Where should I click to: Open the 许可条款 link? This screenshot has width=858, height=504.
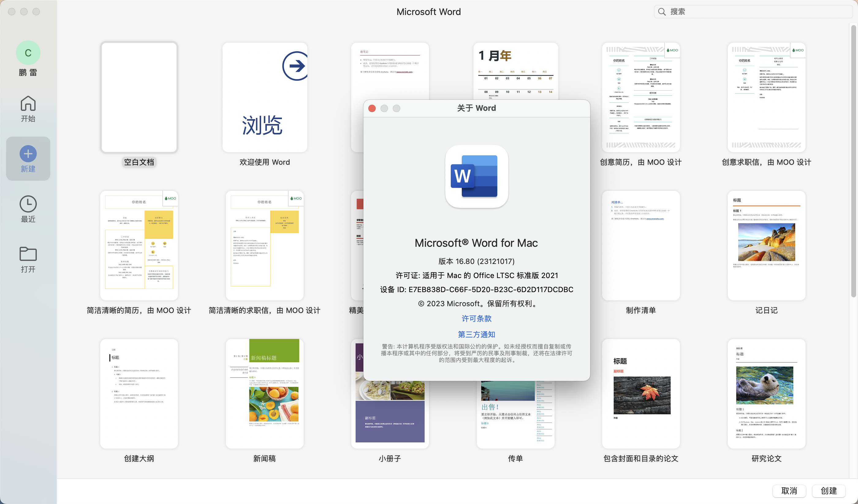tap(476, 318)
